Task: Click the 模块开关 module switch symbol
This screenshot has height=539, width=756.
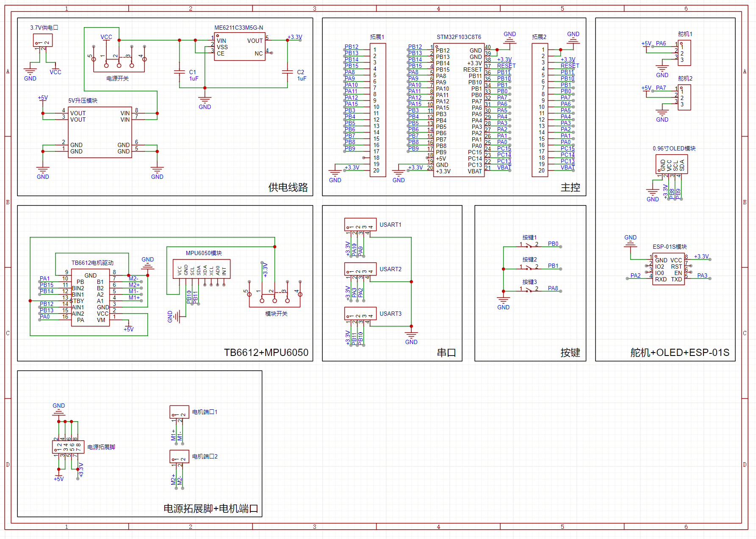Action: (275, 293)
